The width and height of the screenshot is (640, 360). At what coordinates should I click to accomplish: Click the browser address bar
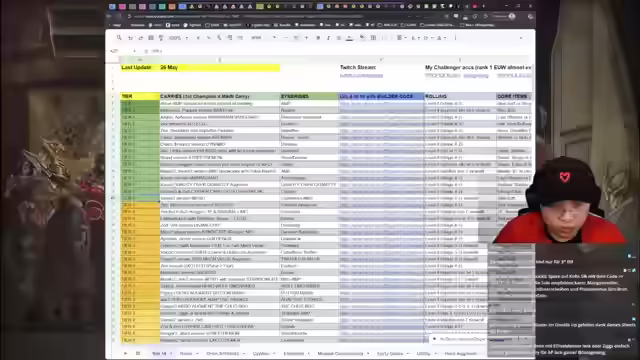pos(245,16)
